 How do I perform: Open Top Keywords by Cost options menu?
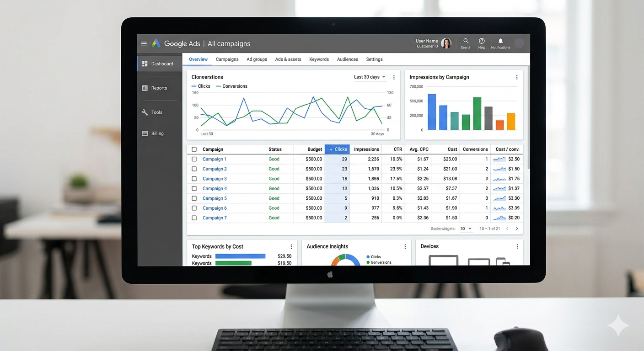coord(291,247)
